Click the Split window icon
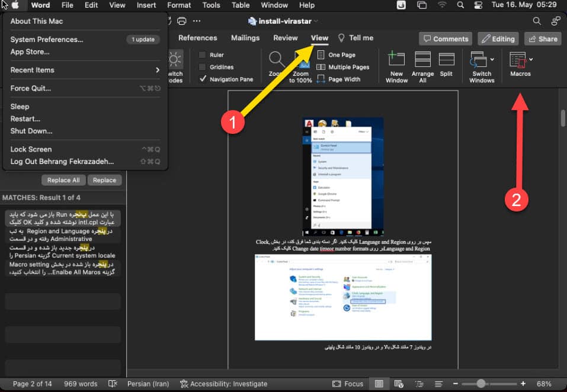 (447, 59)
